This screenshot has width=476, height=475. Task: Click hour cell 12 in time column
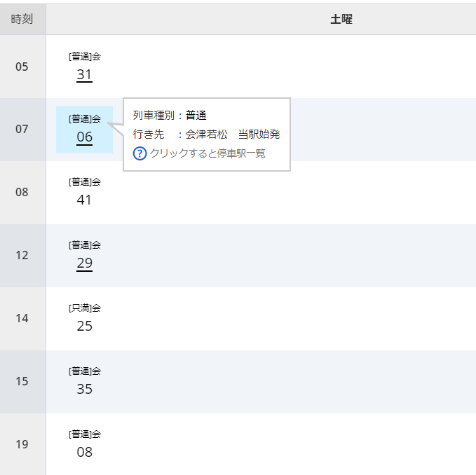click(x=22, y=256)
